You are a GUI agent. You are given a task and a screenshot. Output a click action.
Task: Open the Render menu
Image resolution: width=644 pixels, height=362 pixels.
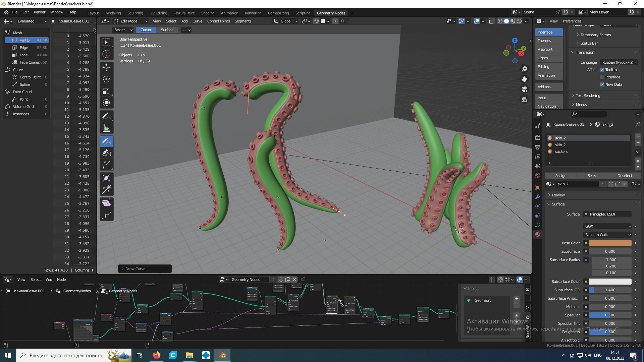40,12
